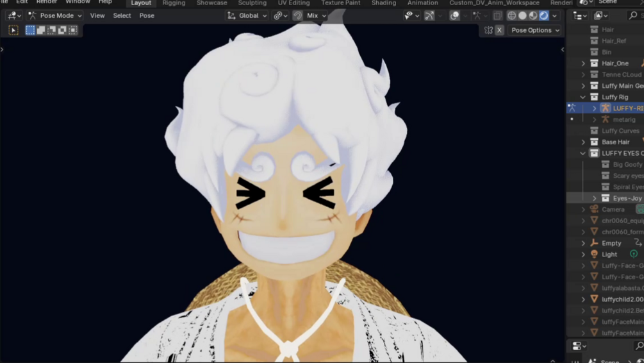644x363 pixels.
Task: Choose the Extend Selection mode icon
Action: pos(40,30)
